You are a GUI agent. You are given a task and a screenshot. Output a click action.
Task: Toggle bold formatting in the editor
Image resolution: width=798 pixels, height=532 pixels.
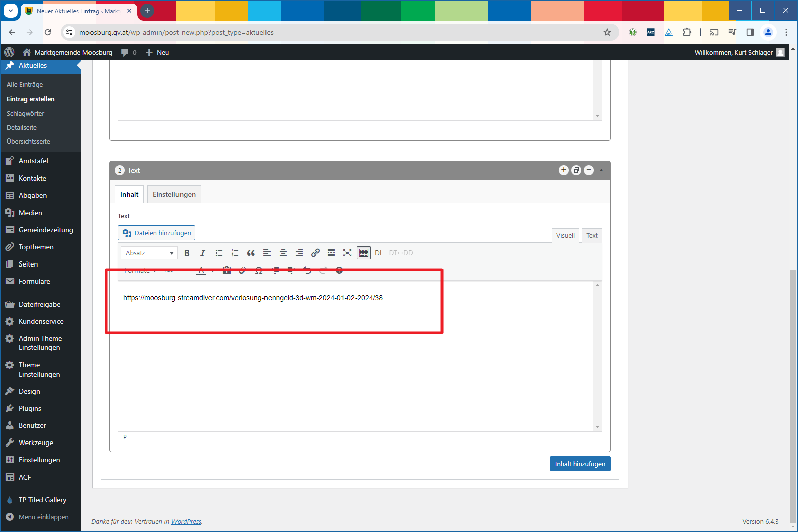point(187,253)
